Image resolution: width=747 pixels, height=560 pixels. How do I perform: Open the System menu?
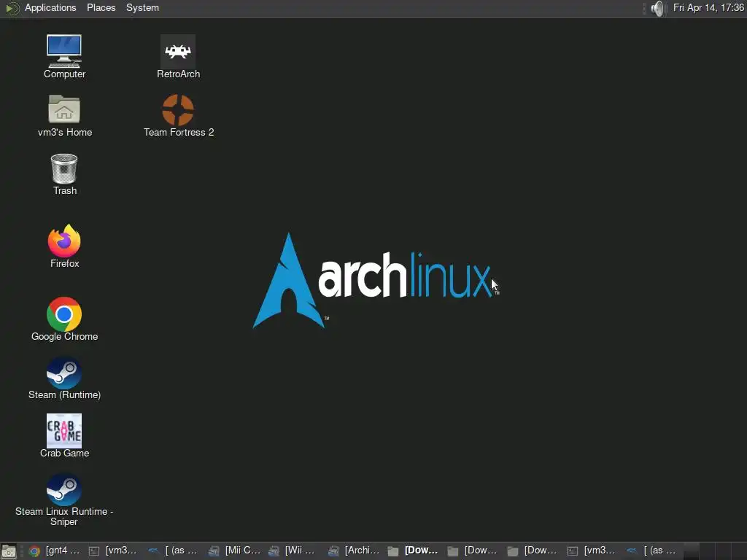tap(142, 7)
